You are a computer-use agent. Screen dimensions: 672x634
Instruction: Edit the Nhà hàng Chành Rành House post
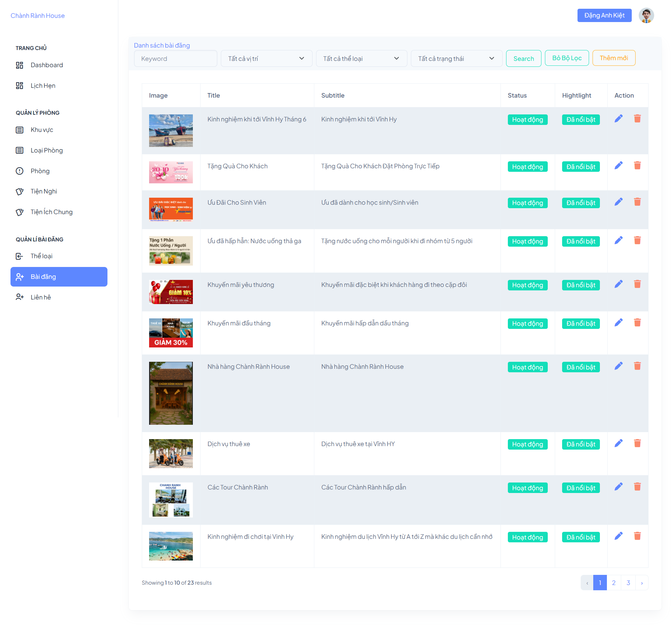click(618, 366)
